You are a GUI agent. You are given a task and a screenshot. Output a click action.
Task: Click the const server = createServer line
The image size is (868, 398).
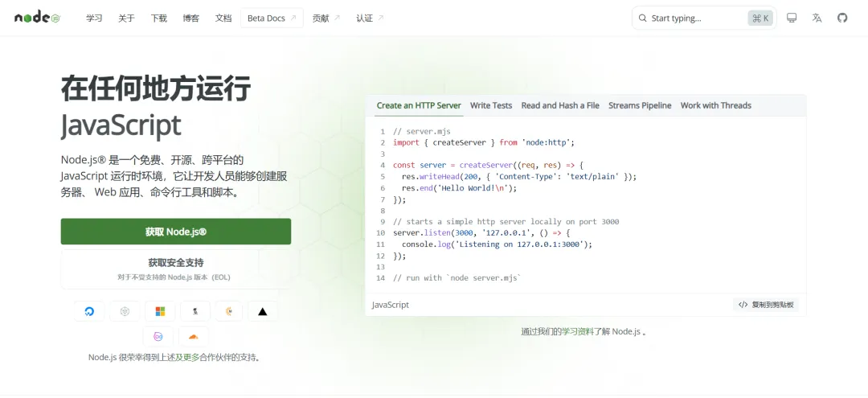point(489,165)
